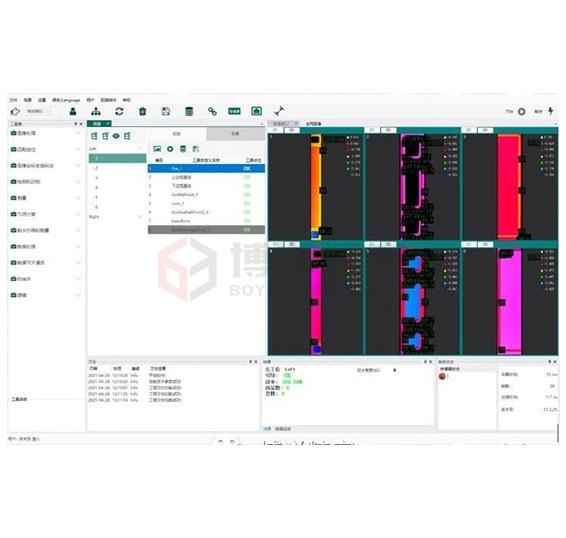Click the circular run button at top right
Viewport: 566px width, 538px height.
click(522, 112)
